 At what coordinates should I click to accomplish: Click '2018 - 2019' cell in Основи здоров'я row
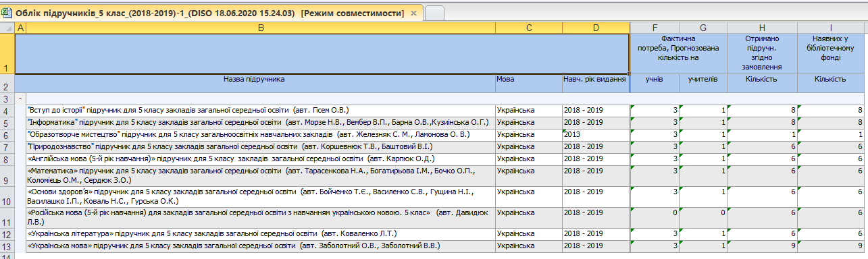click(596, 197)
